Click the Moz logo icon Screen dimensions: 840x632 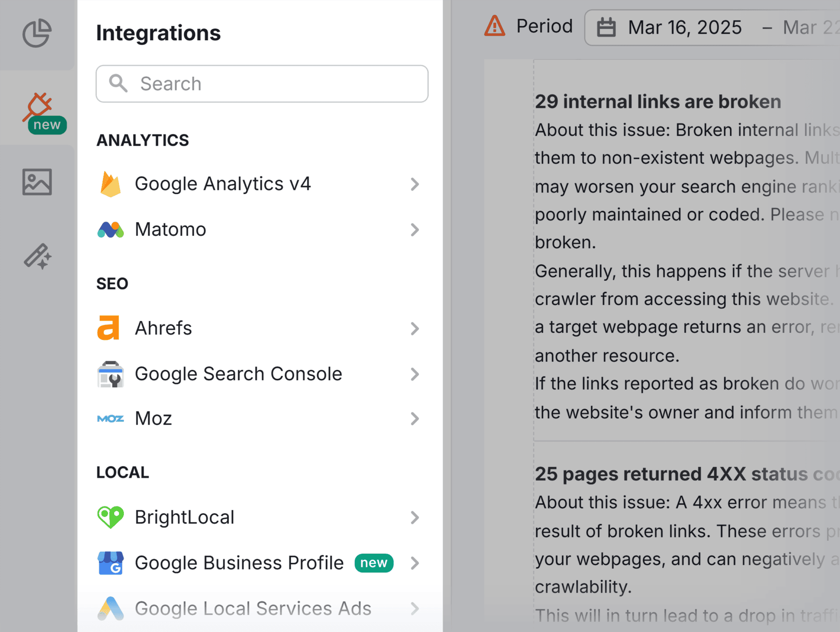coord(110,419)
